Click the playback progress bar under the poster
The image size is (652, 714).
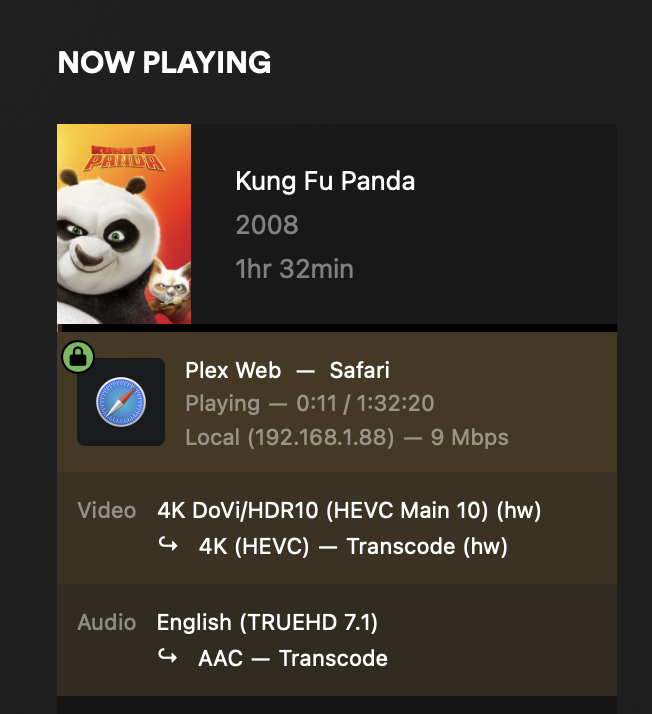click(337, 328)
